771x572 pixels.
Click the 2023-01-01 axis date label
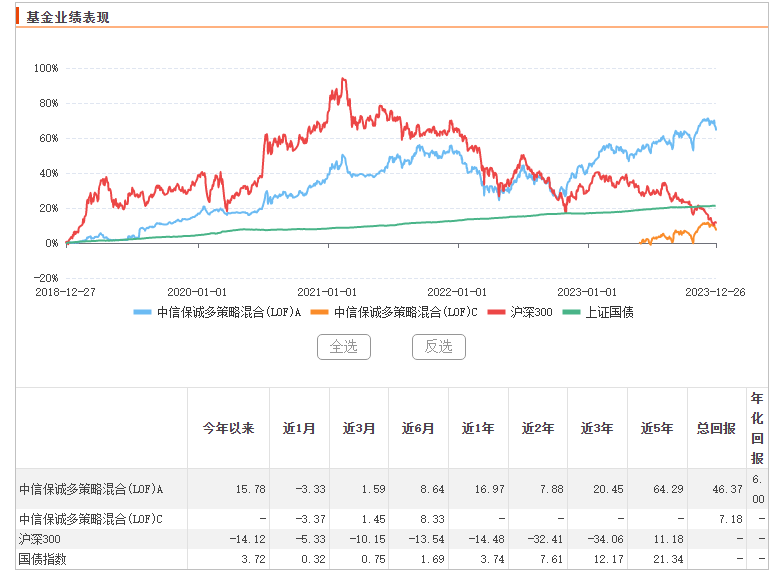[587, 292]
